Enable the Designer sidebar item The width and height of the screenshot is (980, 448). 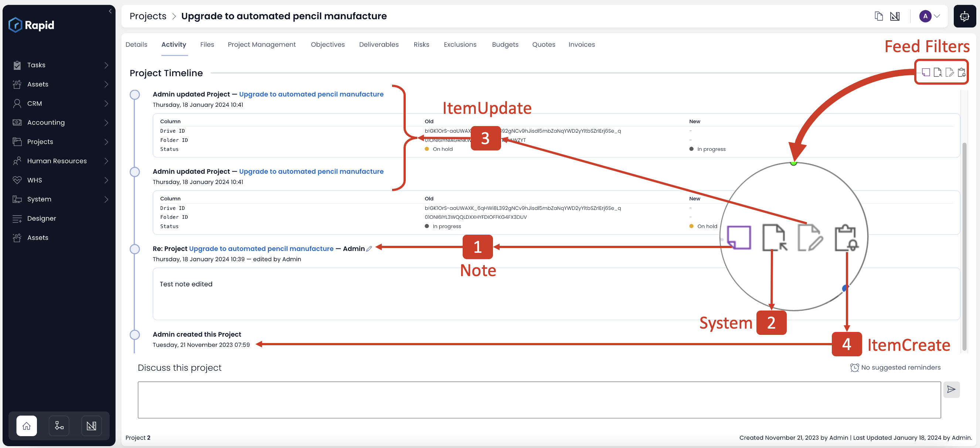point(42,218)
